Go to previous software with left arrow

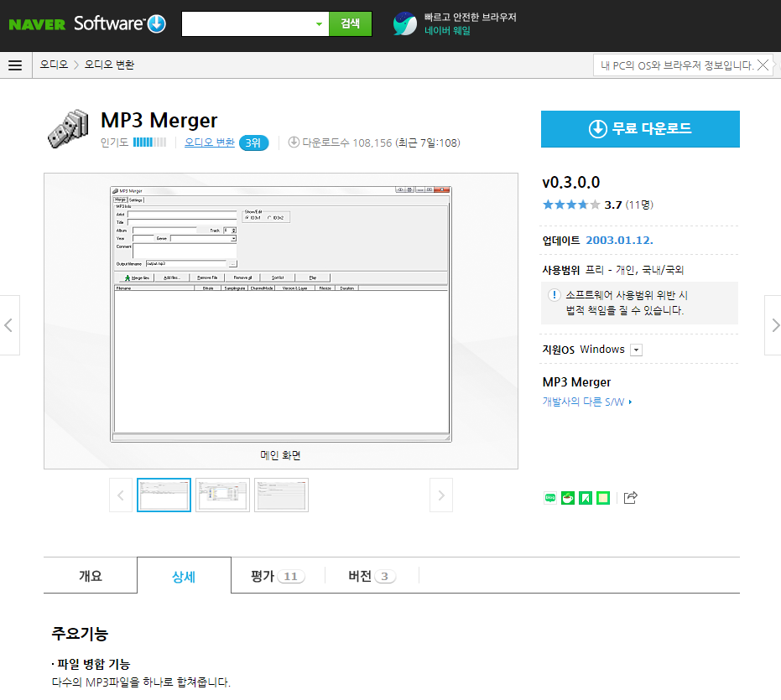pos(9,325)
